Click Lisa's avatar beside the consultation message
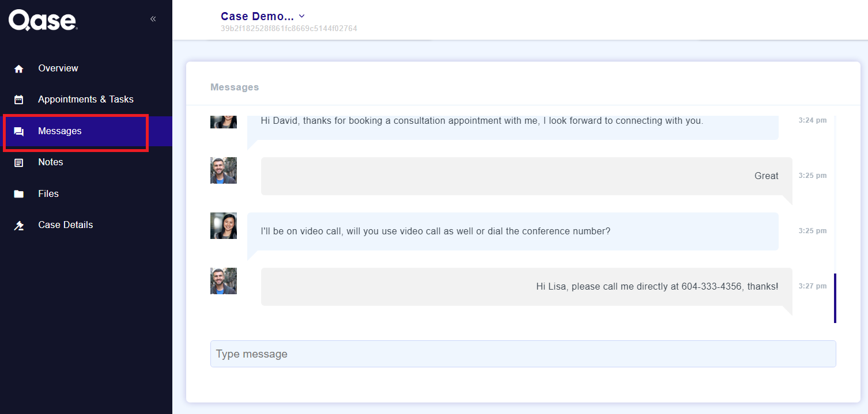This screenshot has width=868, height=414. coord(224,121)
